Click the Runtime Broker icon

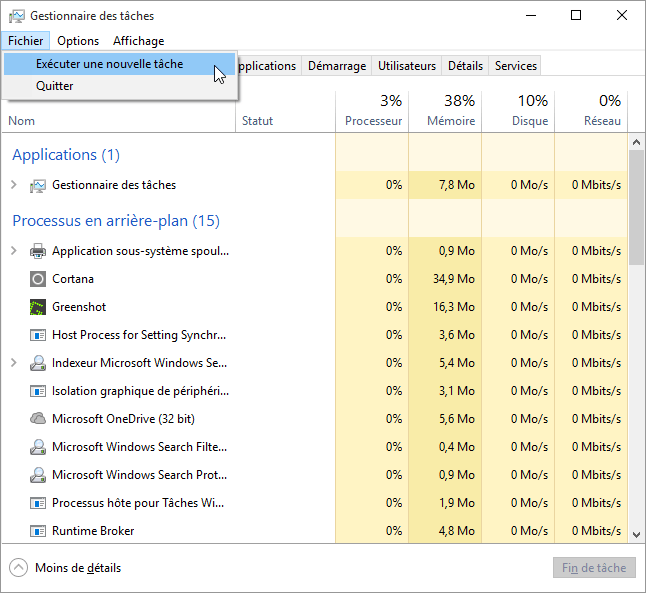38,531
